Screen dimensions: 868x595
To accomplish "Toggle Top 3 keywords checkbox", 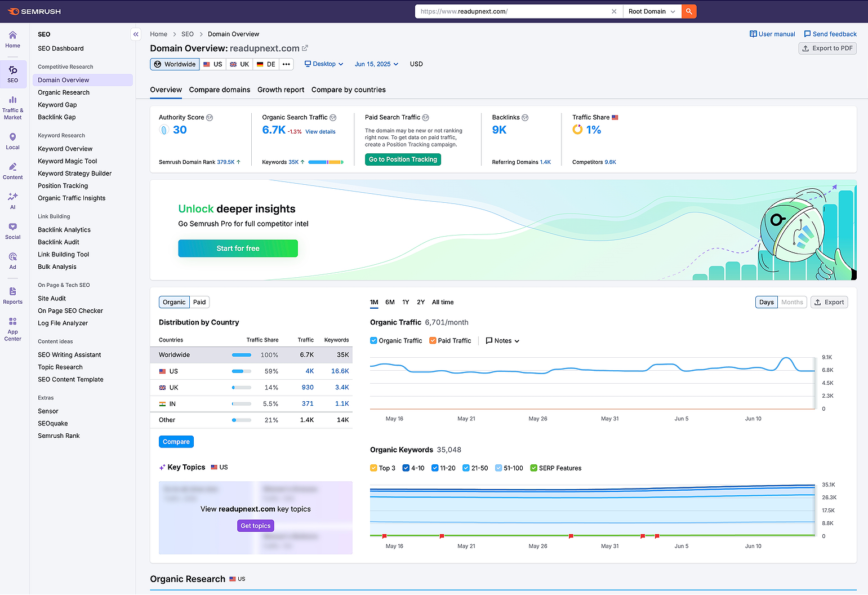I will (x=373, y=468).
